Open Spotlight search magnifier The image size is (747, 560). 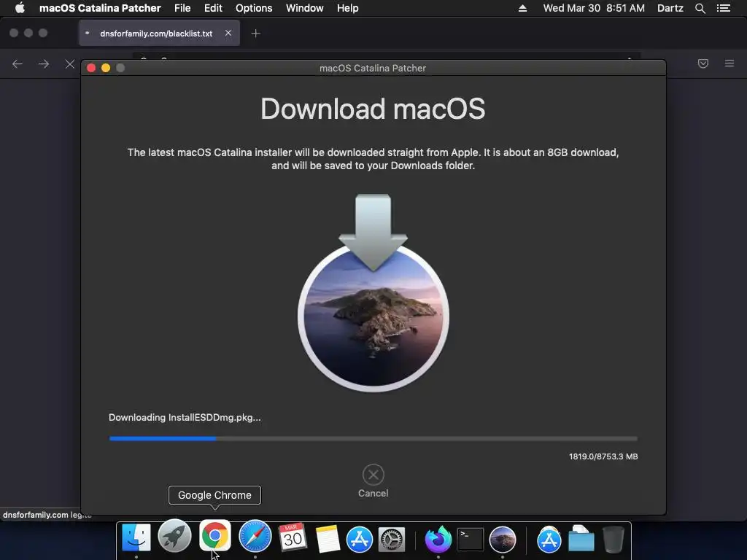pos(700,8)
